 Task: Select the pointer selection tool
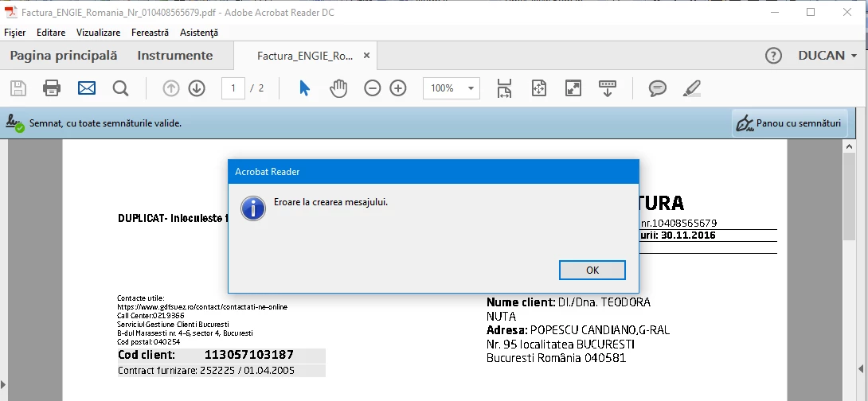tap(304, 88)
